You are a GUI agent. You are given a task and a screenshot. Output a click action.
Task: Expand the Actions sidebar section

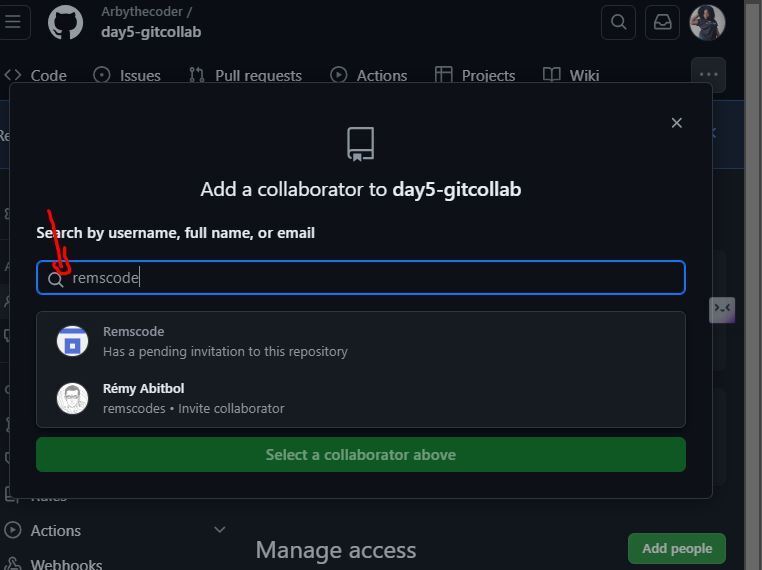pyautogui.click(x=219, y=530)
